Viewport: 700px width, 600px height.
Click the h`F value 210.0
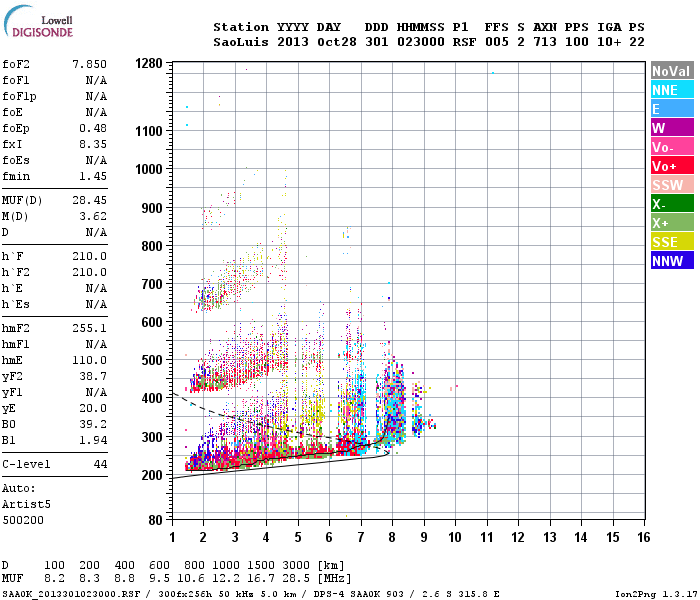tap(90, 256)
